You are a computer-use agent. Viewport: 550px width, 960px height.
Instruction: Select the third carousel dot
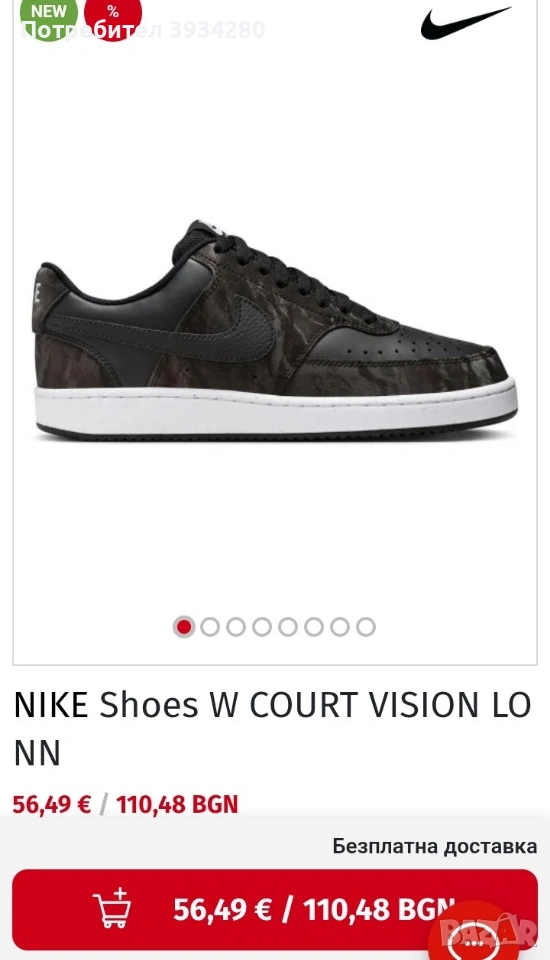pyautogui.click(x=236, y=627)
